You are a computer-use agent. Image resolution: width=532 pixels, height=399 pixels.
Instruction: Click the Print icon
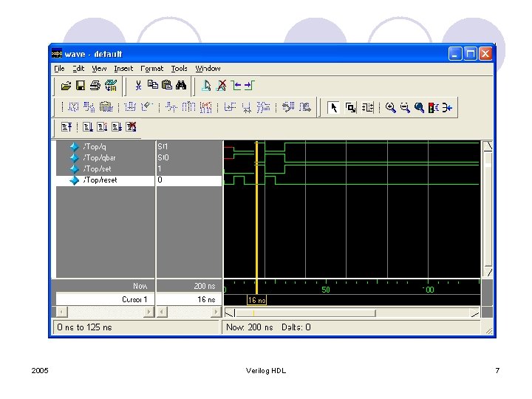click(x=95, y=86)
